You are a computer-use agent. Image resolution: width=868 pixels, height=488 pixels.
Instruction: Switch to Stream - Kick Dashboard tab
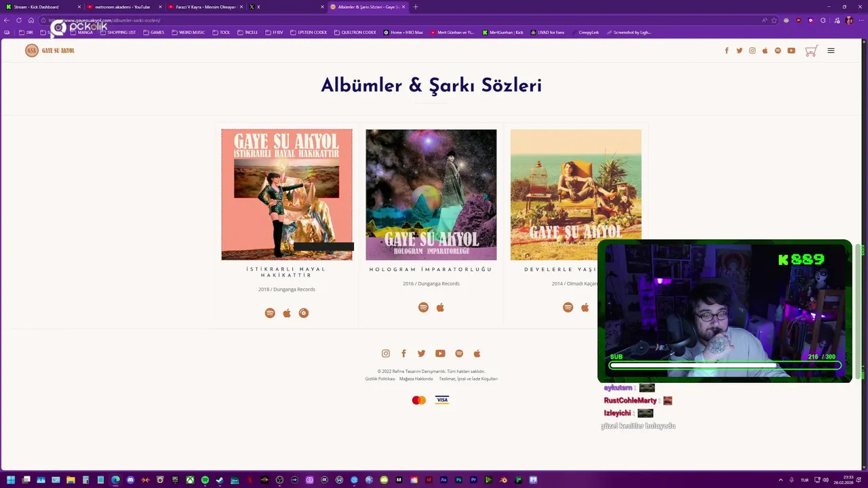click(42, 7)
